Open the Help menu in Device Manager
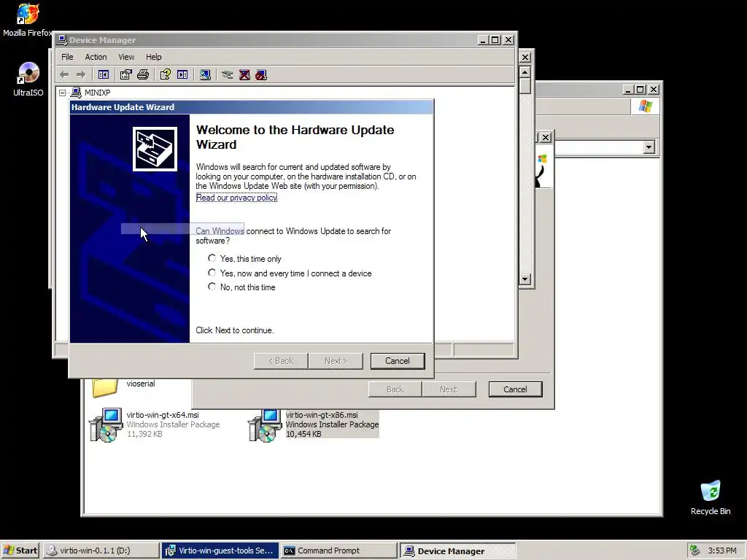747x560 pixels. tap(153, 57)
